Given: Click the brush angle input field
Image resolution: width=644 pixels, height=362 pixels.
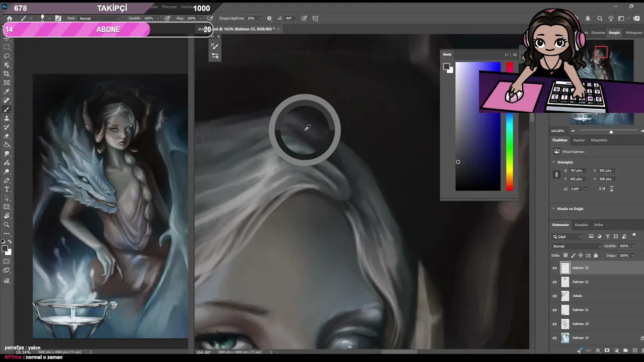Looking at the screenshot, I should tap(289, 19).
